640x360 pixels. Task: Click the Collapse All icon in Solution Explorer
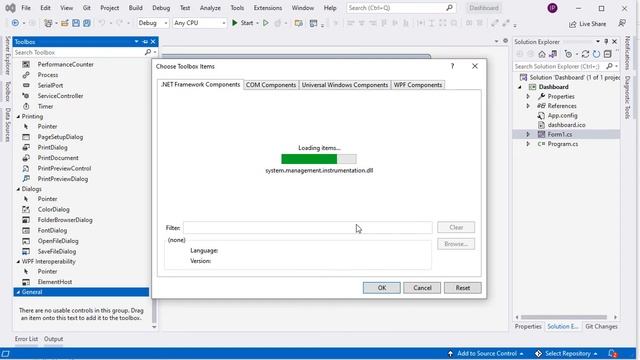point(608,54)
